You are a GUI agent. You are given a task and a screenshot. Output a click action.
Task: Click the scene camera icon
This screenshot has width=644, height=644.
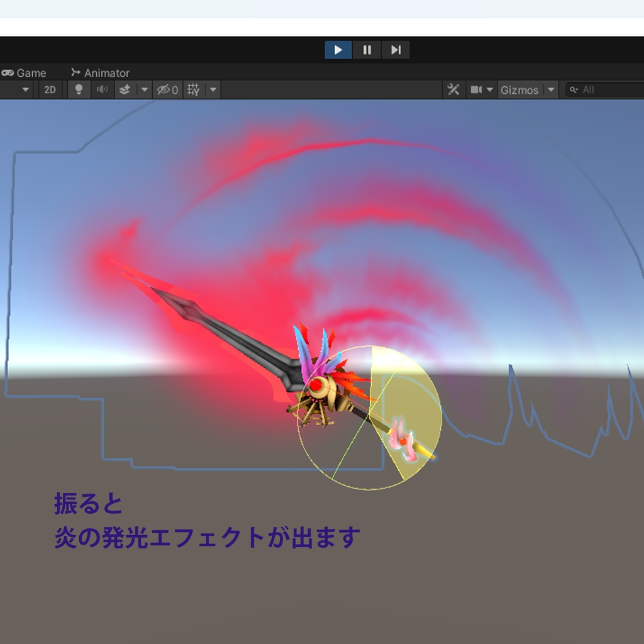point(476,89)
